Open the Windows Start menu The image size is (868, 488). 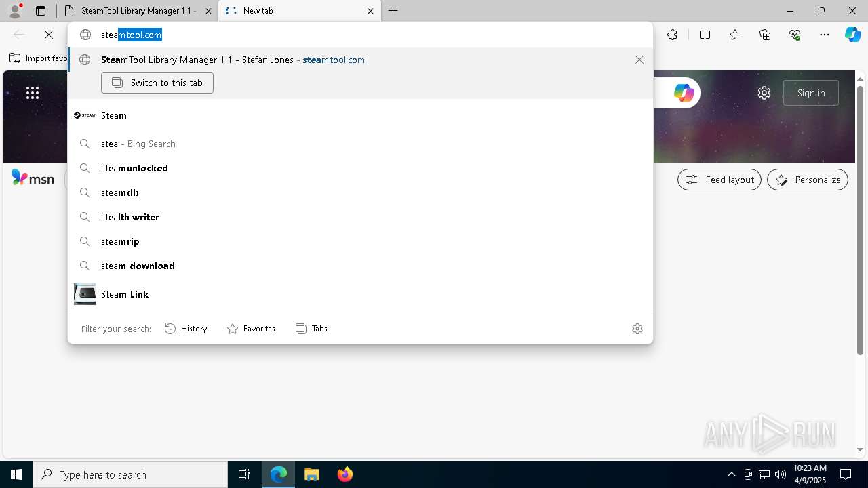pyautogui.click(x=16, y=474)
